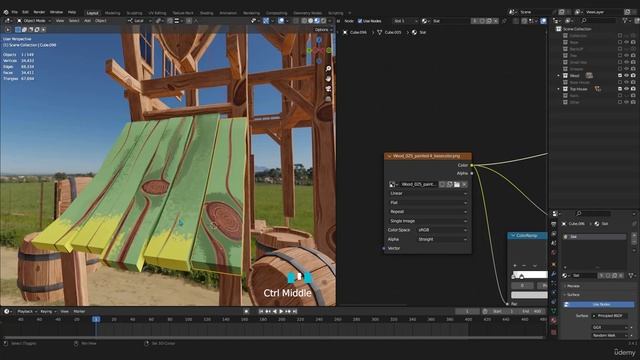Open the outliner filter dropdown
640x360 pixels.
(626, 20)
